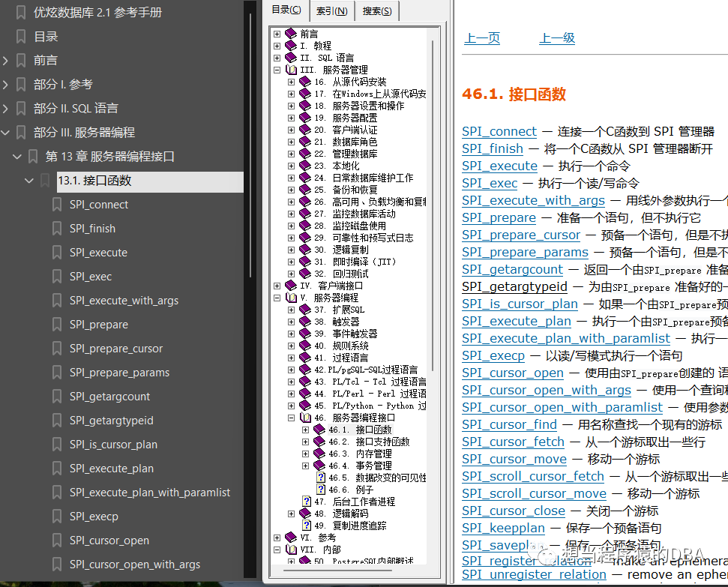Screen dimensions: 728x587
Task: Click the question-mark page icon for 46.5. 数据改变的可见性
Action: 321,478
